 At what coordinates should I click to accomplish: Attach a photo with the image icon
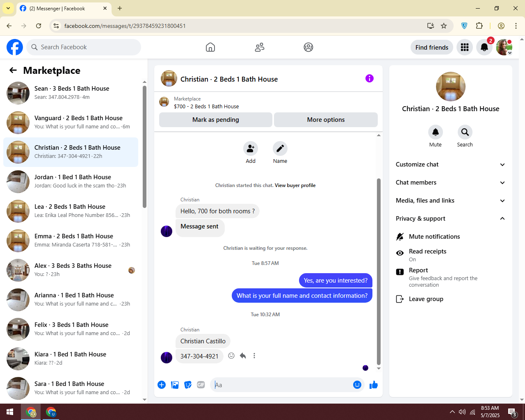click(x=175, y=385)
